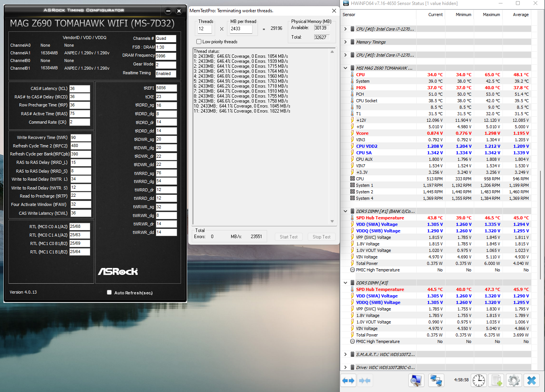Click the expand view blue arrows icon
Image resolution: width=545 pixels, height=392 pixels.
[348, 381]
